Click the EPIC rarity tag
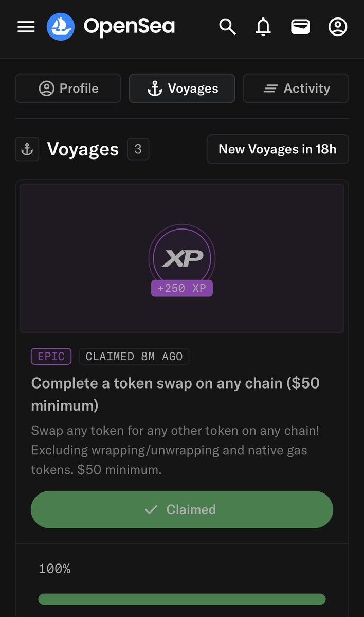The width and height of the screenshot is (364, 617). pos(51,357)
